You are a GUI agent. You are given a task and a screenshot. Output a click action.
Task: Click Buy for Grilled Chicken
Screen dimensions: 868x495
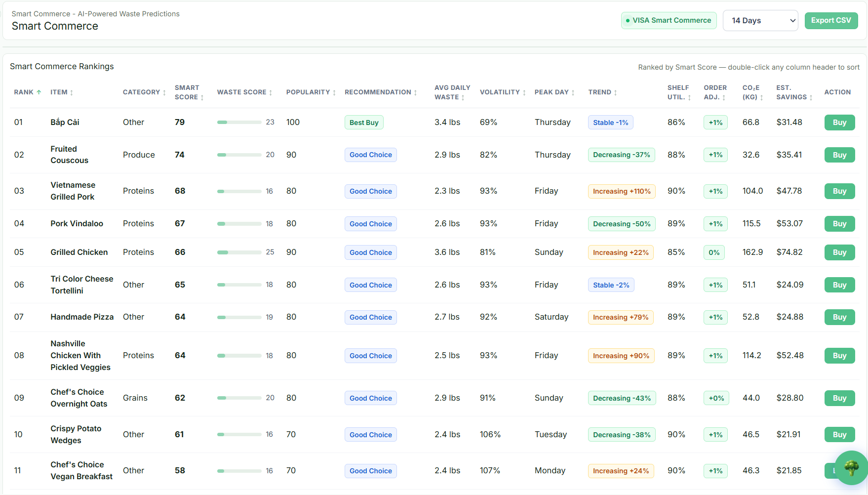pyautogui.click(x=839, y=252)
